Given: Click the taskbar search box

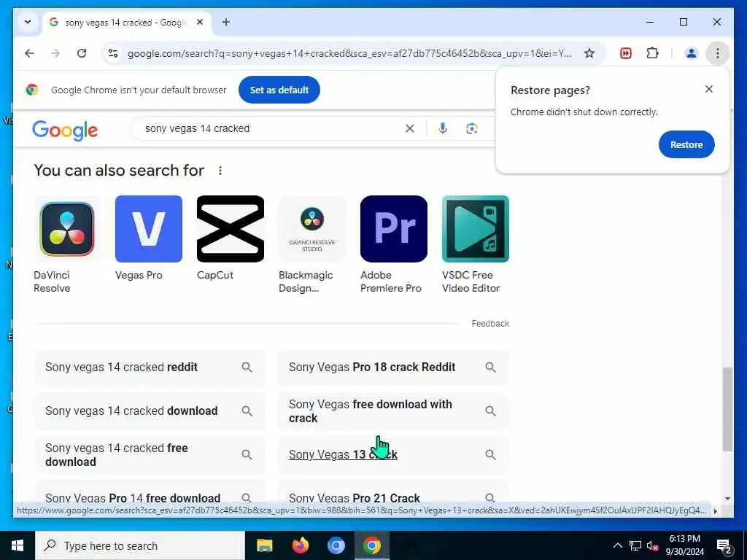Looking at the screenshot, I should tap(140, 545).
